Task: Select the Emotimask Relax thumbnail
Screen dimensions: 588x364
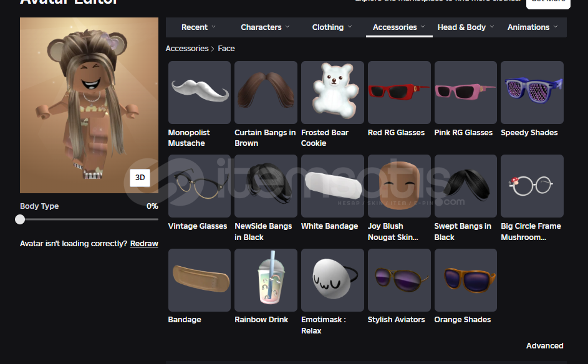Action: (332, 280)
